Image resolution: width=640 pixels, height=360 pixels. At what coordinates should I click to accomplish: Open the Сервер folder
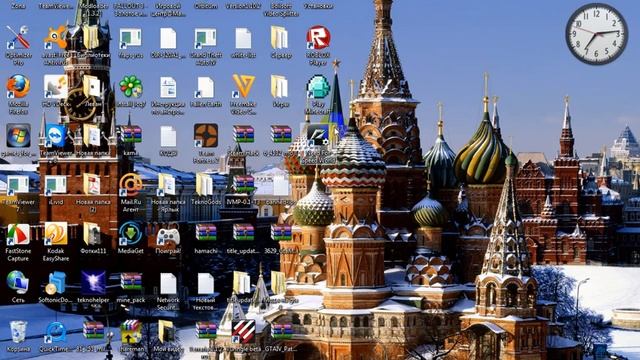tap(279, 38)
